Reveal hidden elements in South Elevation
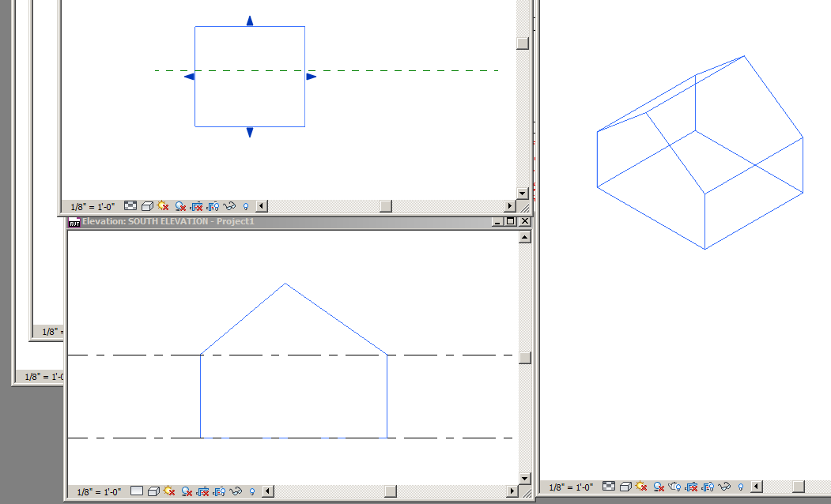 click(252, 492)
